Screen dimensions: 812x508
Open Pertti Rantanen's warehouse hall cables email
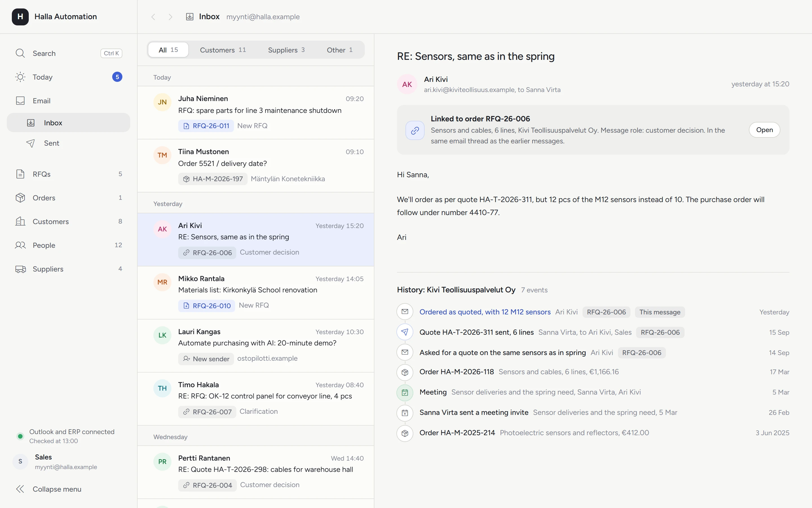pos(256,472)
